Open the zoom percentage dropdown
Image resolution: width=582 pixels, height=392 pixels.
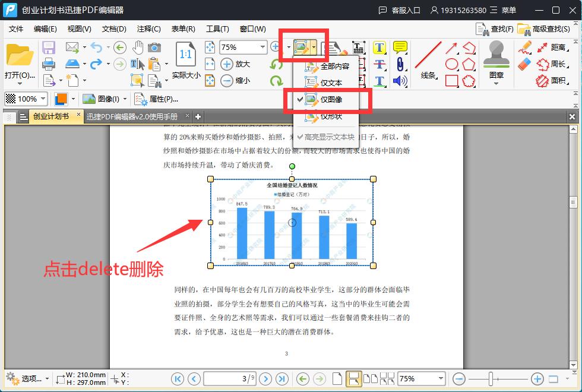click(261, 46)
